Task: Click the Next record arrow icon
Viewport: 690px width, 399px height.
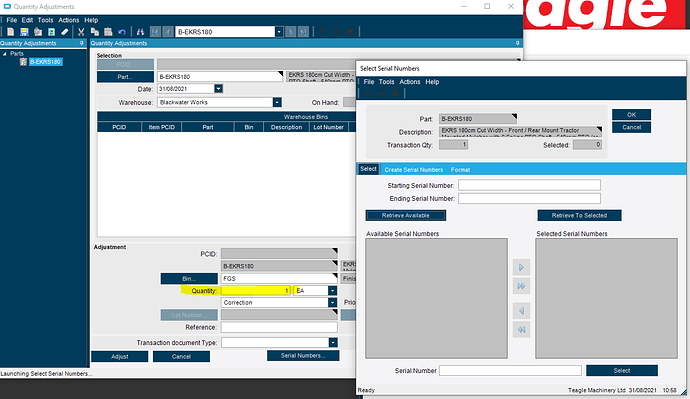Action: (290, 32)
